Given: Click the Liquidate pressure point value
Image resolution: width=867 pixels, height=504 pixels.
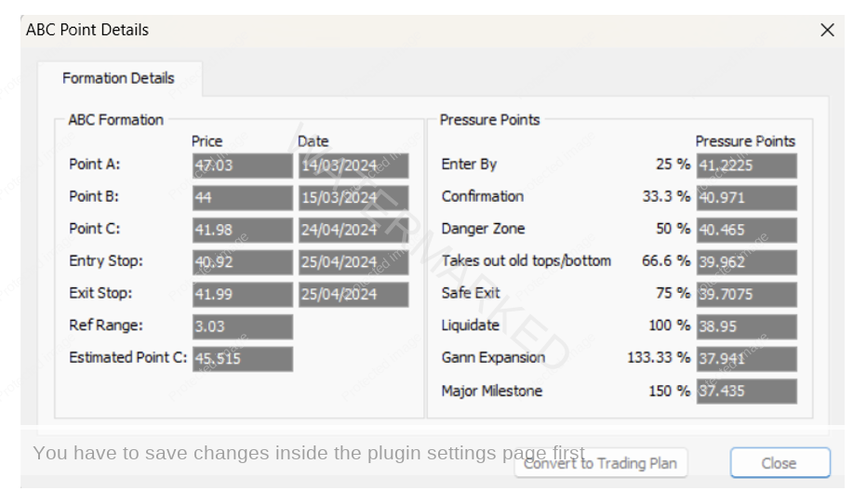Looking at the screenshot, I should 746,326.
